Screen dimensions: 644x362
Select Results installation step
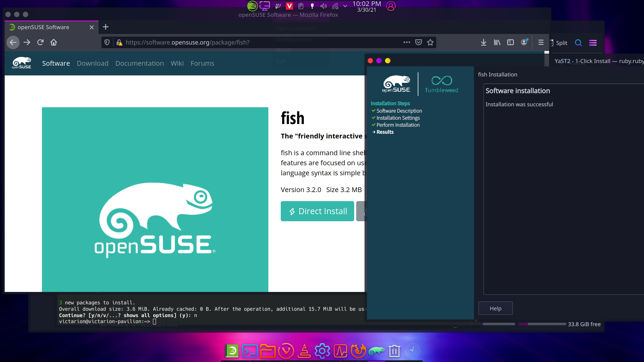[385, 132]
